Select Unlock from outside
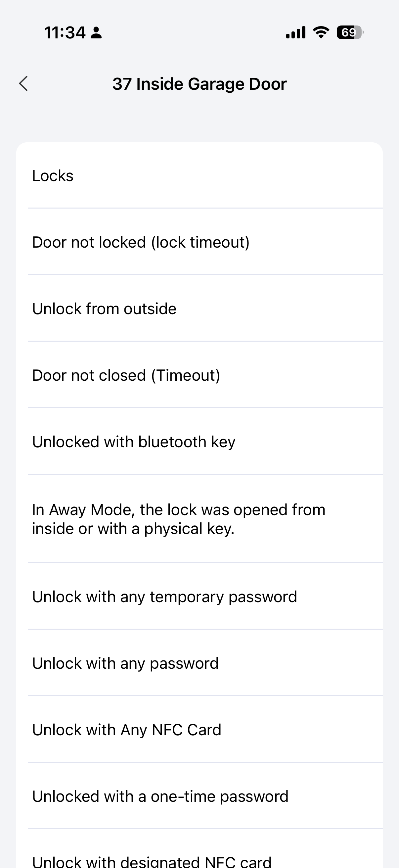The width and height of the screenshot is (399, 868). click(x=199, y=309)
